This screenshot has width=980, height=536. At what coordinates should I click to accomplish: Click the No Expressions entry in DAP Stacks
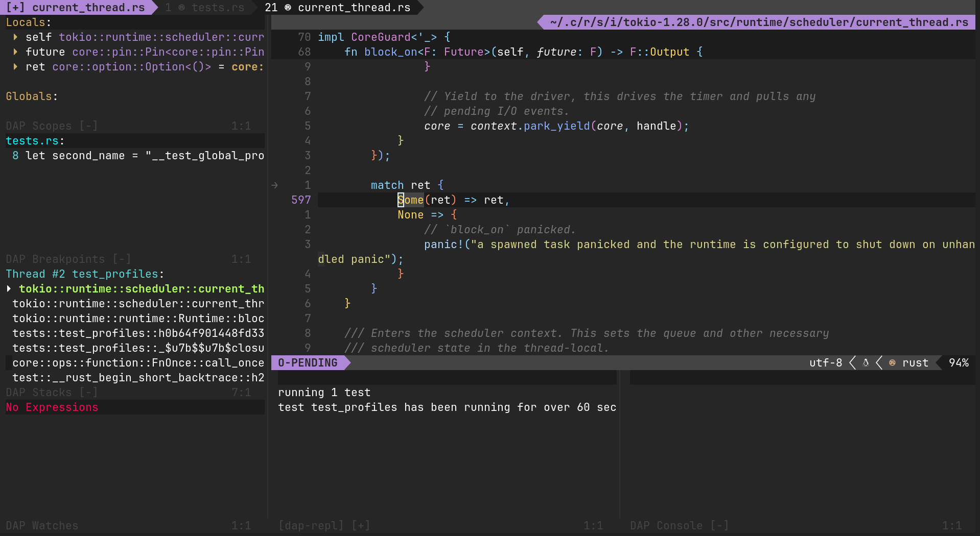[52, 407]
